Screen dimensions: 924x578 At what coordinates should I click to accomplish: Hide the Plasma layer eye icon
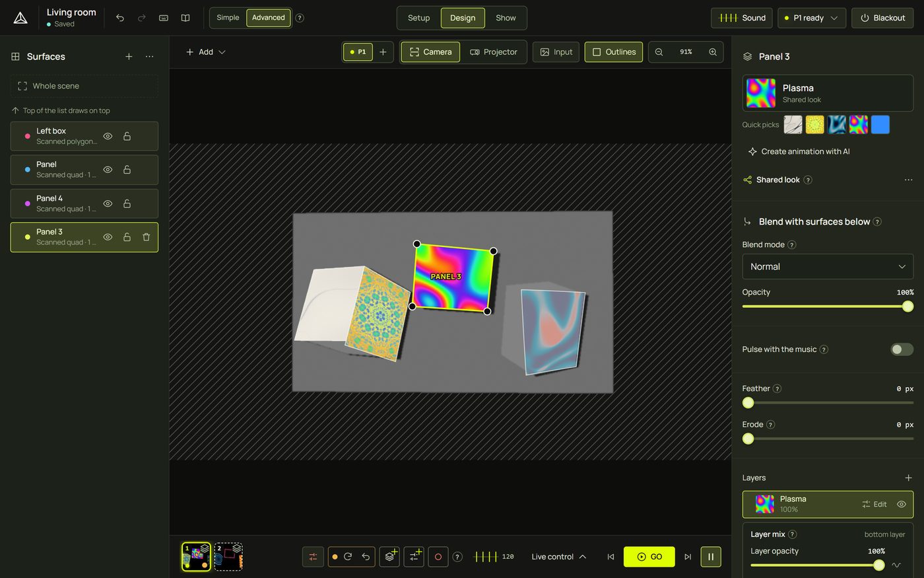[902, 504]
